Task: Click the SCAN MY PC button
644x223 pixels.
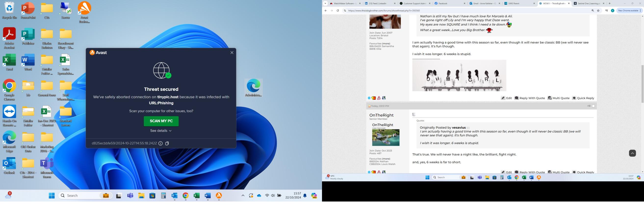Action: coord(161,121)
